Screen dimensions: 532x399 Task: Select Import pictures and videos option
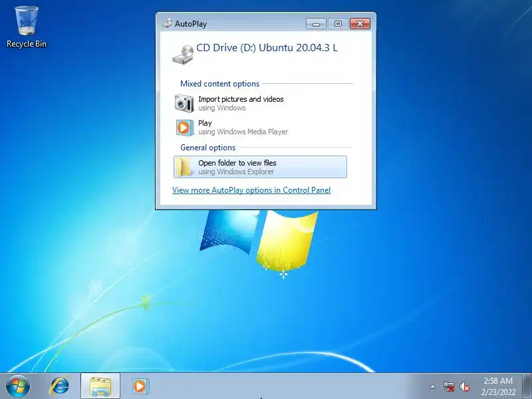click(x=260, y=103)
